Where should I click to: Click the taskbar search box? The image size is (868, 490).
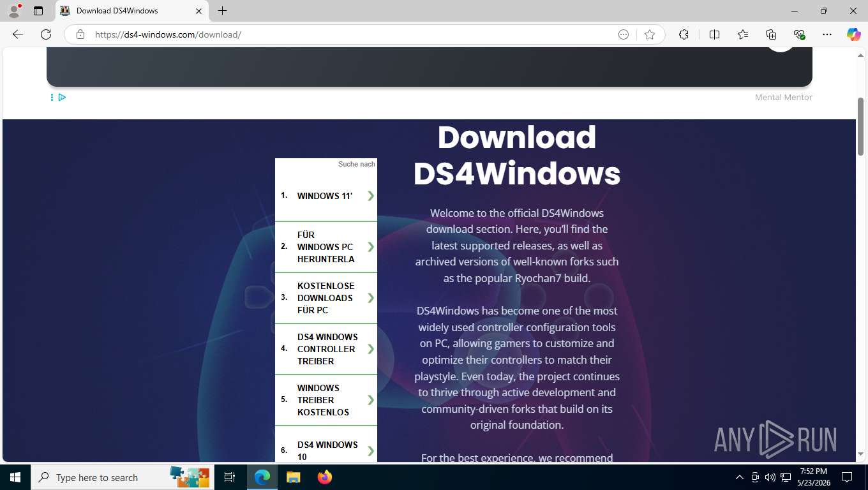121,477
